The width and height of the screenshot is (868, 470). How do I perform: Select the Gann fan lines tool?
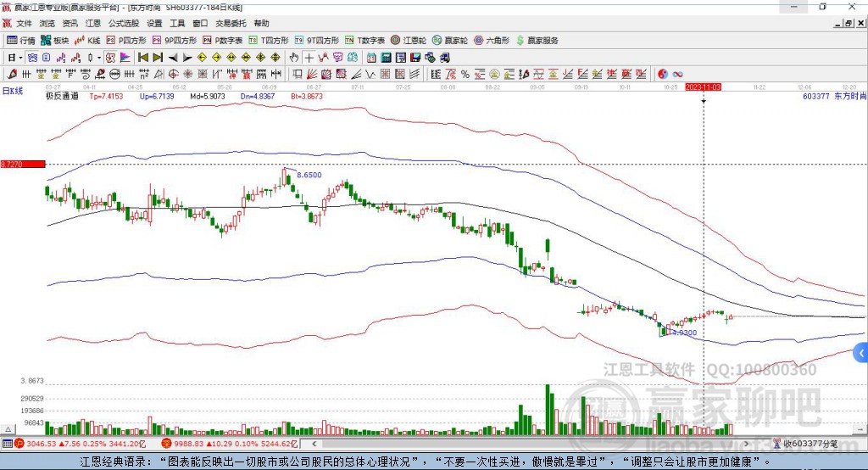coord(312,74)
